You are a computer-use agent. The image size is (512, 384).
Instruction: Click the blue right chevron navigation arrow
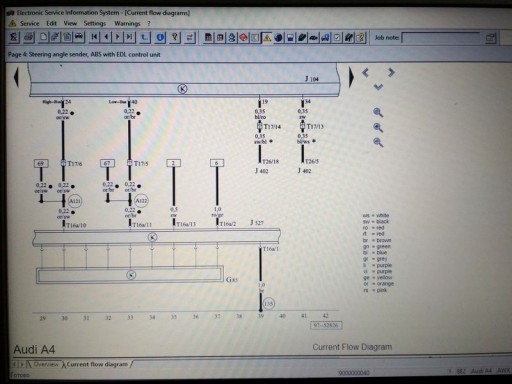click(391, 72)
